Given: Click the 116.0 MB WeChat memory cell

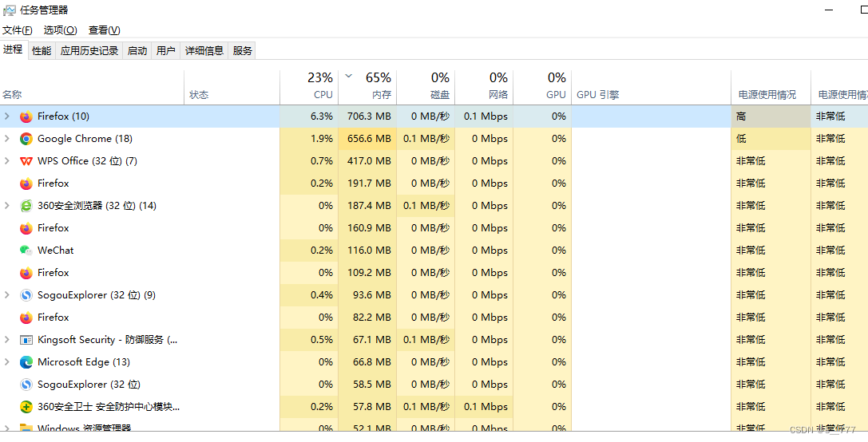Looking at the screenshot, I should [x=369, y=251].
